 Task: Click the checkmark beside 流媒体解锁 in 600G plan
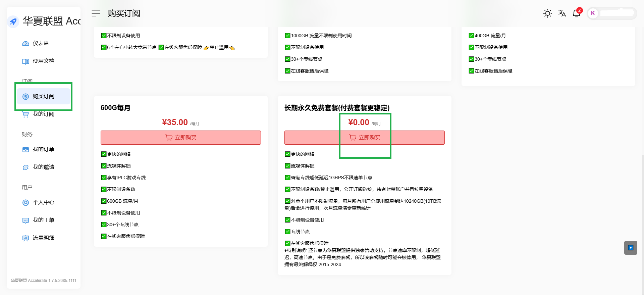point(104,166)
